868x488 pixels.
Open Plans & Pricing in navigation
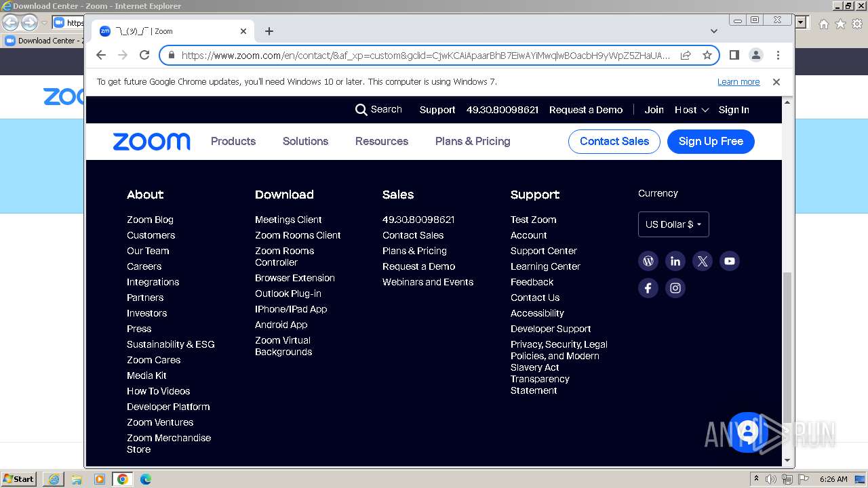[473, 141]
